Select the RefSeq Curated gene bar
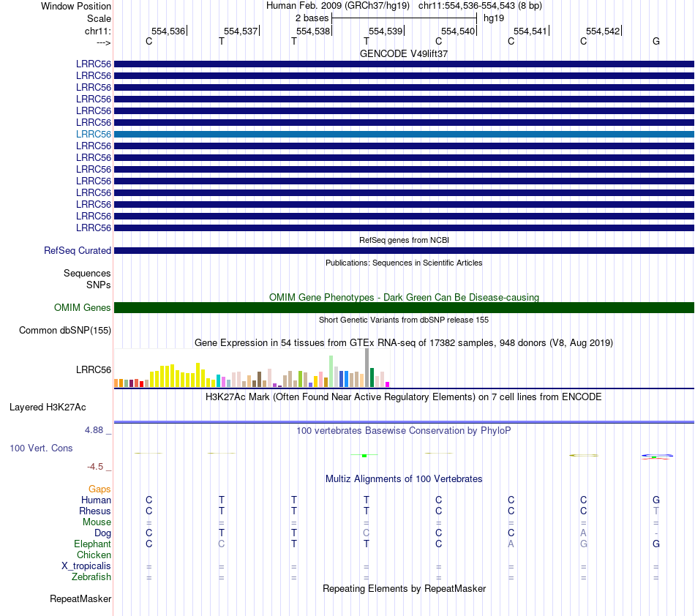Viewport: 695px width, 616px height. pos(404,250)
